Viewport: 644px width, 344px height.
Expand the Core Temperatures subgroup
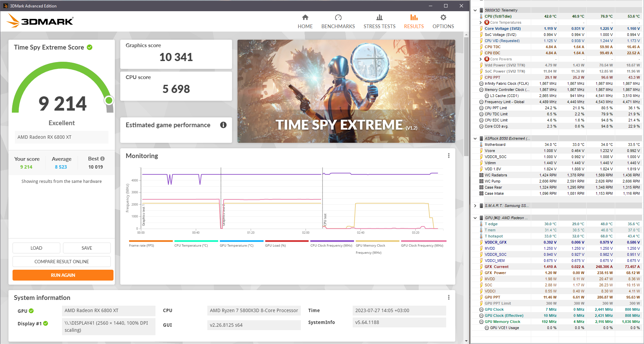point(481,22)
